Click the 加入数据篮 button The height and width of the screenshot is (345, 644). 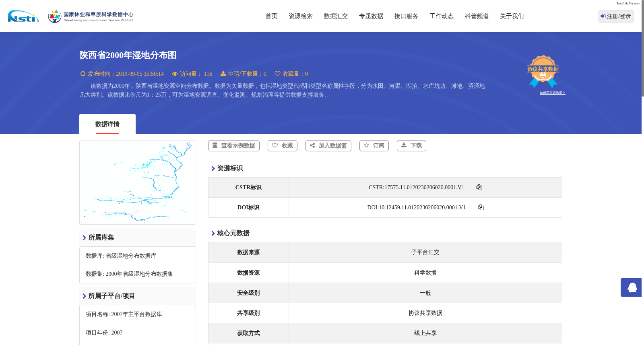coord(328,146)
